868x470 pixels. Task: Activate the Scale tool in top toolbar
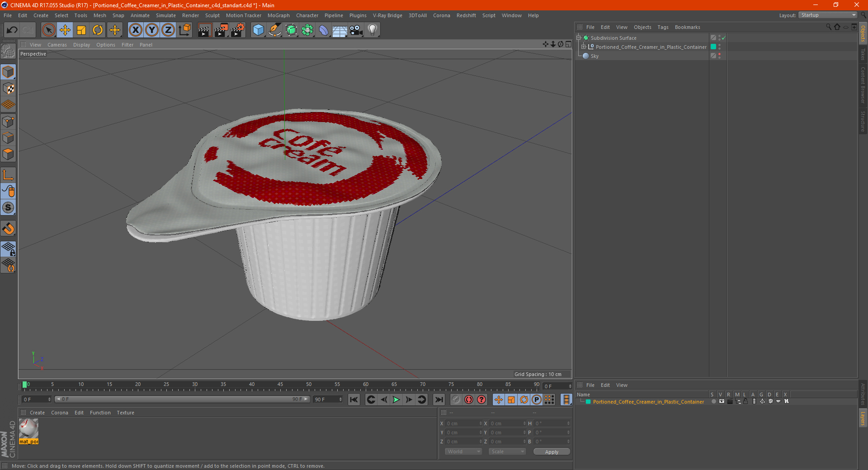point(81,30)
